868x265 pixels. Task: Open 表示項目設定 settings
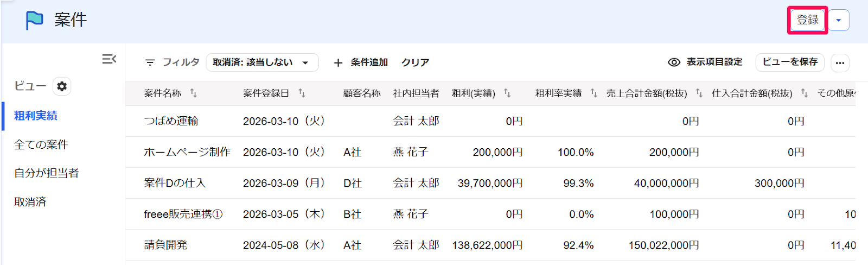click(714, 62)
